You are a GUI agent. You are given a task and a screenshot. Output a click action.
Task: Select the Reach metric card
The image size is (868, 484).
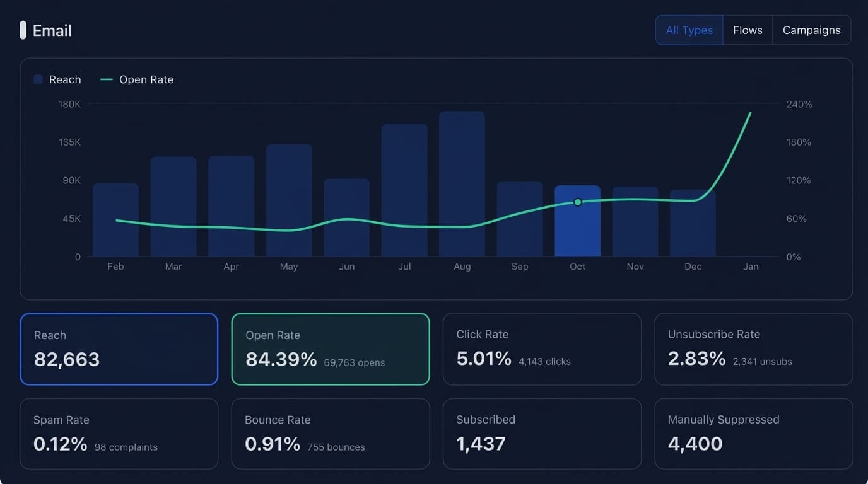coord(119,349)
